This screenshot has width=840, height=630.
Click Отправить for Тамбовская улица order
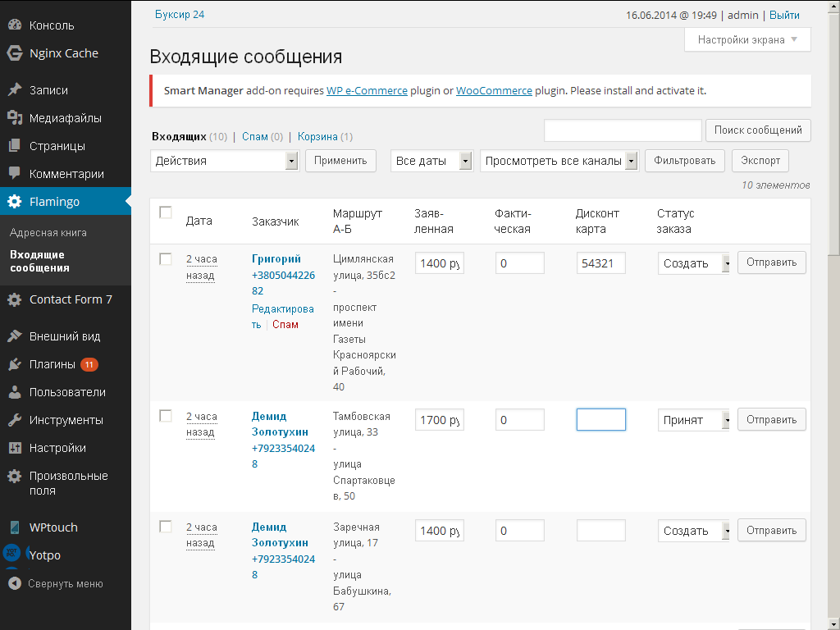771,419
